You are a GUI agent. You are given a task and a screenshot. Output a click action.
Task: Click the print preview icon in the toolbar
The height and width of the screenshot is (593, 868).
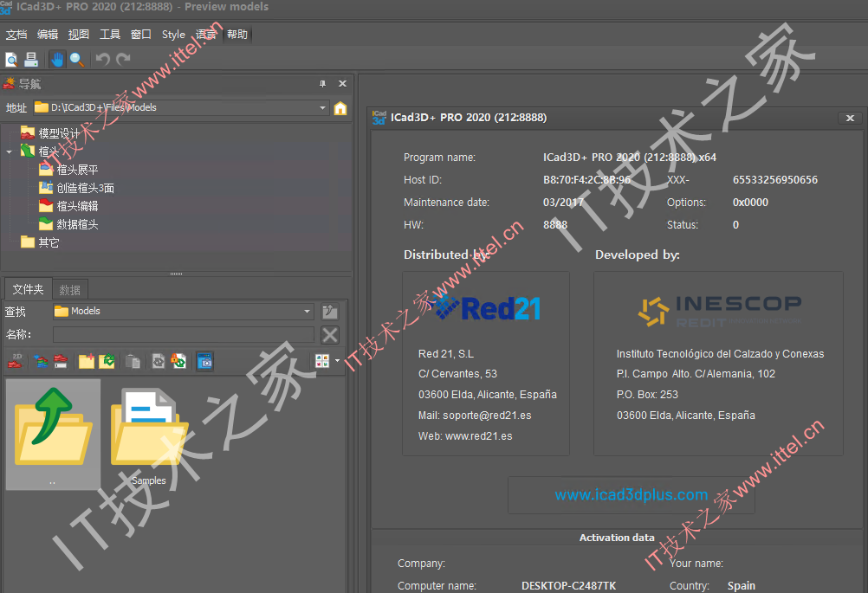click(x=11, y=59)
